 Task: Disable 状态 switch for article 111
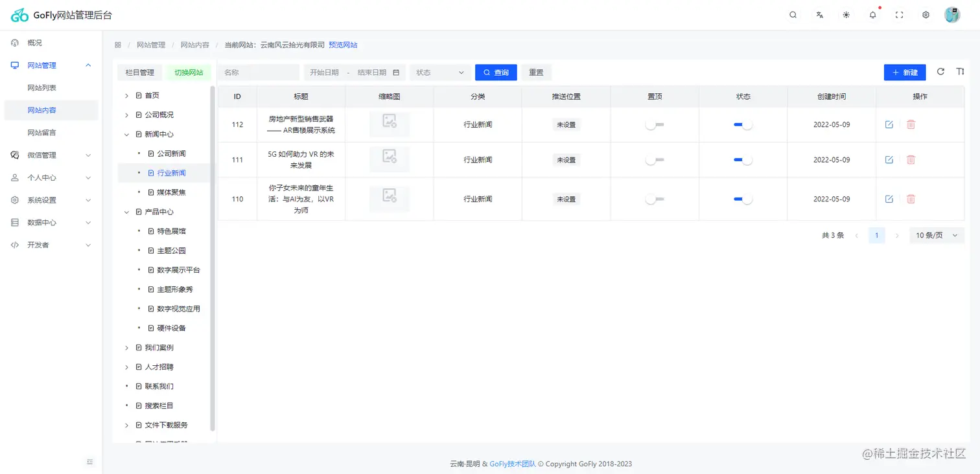(x=743, y=160)
